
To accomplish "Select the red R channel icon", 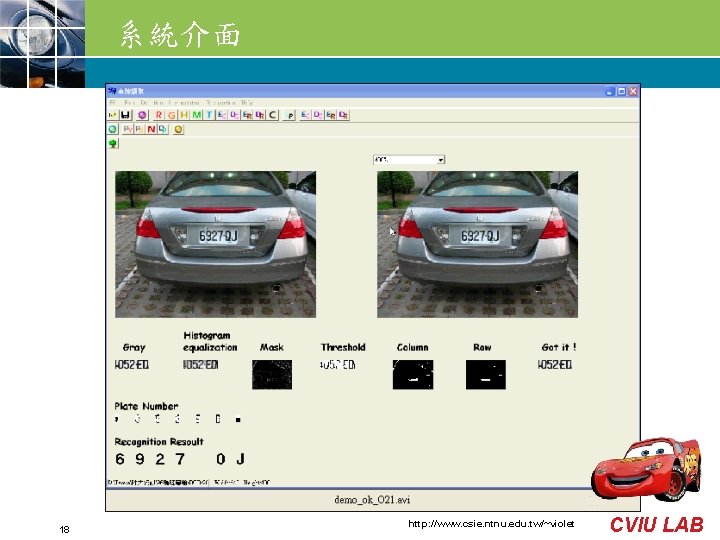I will (x=158, y=115).
